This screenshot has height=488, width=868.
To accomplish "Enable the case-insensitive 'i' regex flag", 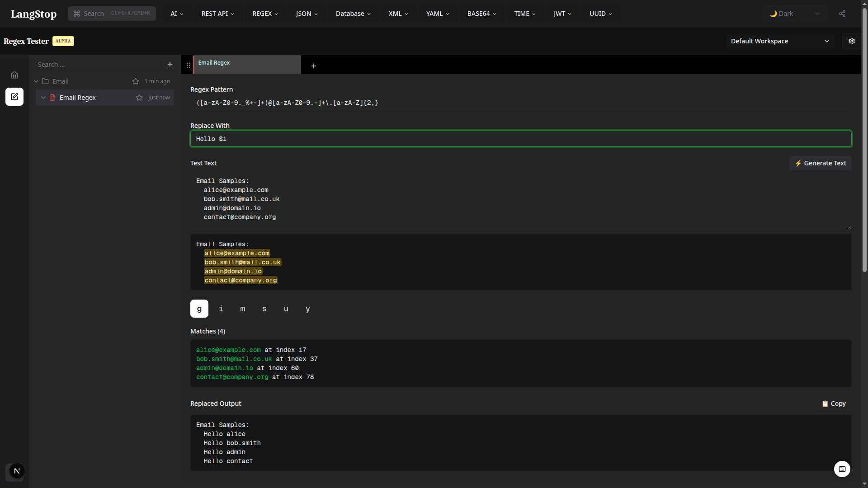I will click(x=221, y=309).
